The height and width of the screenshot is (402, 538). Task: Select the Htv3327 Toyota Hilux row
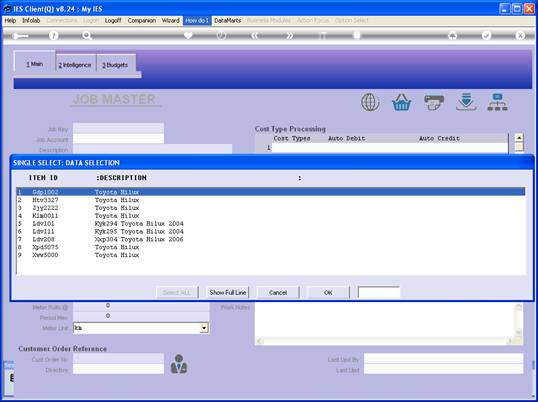tap(271, 200)
